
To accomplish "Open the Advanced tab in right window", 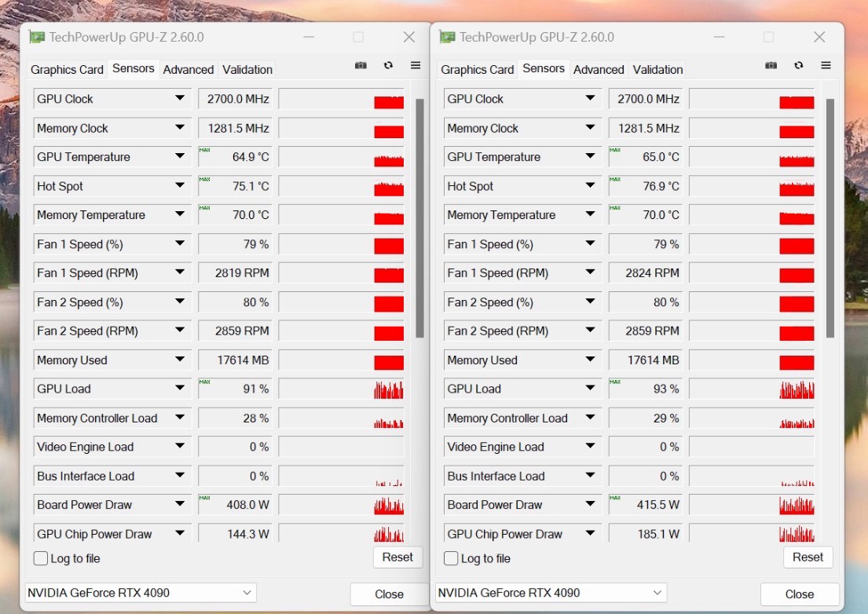I will 599,70.
